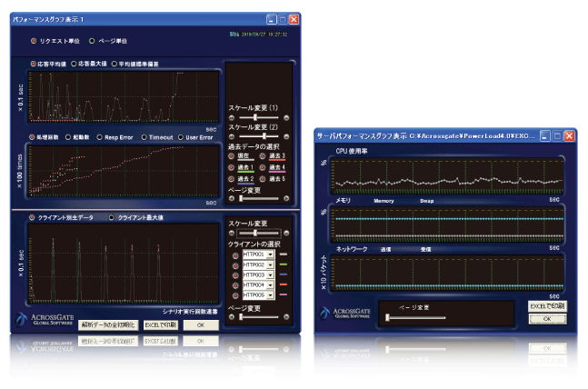Open the HTTP001 client dropdown

coord(271,254)
